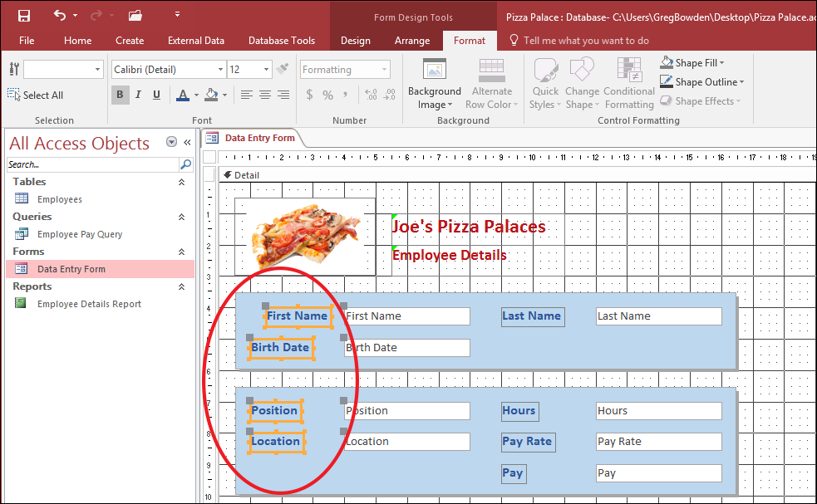Open the Database Tools tab
This screenshot has height=504, width=817.
click(x=282, y=41)
